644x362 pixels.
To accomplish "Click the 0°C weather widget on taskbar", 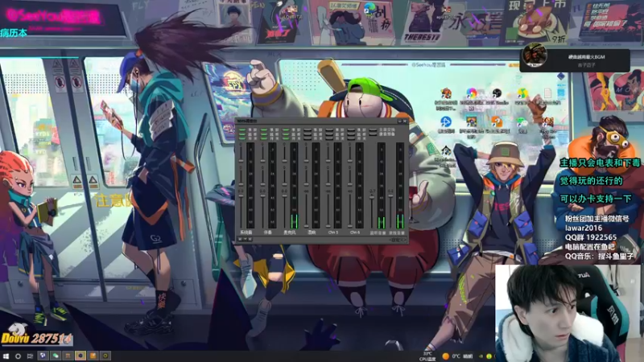I will [456, 356].
